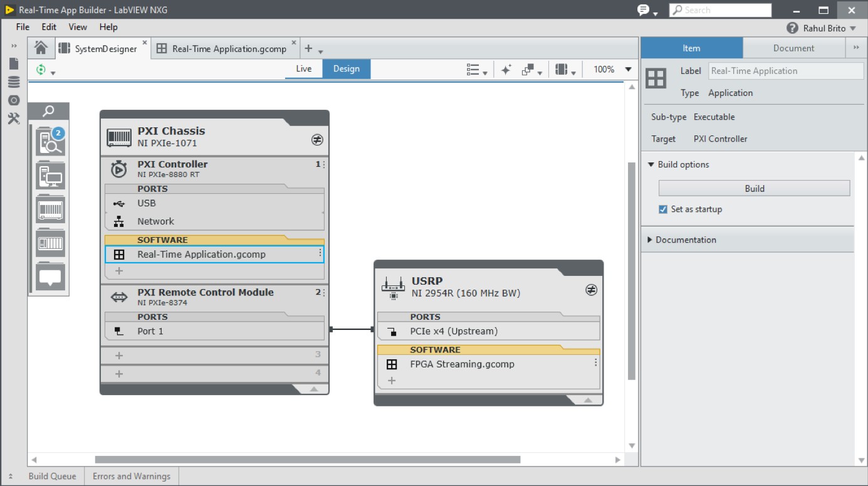The image size is (868, 486).
Task: Collapse configuration pane with double chevron
Action: click(x=856, y=48)
